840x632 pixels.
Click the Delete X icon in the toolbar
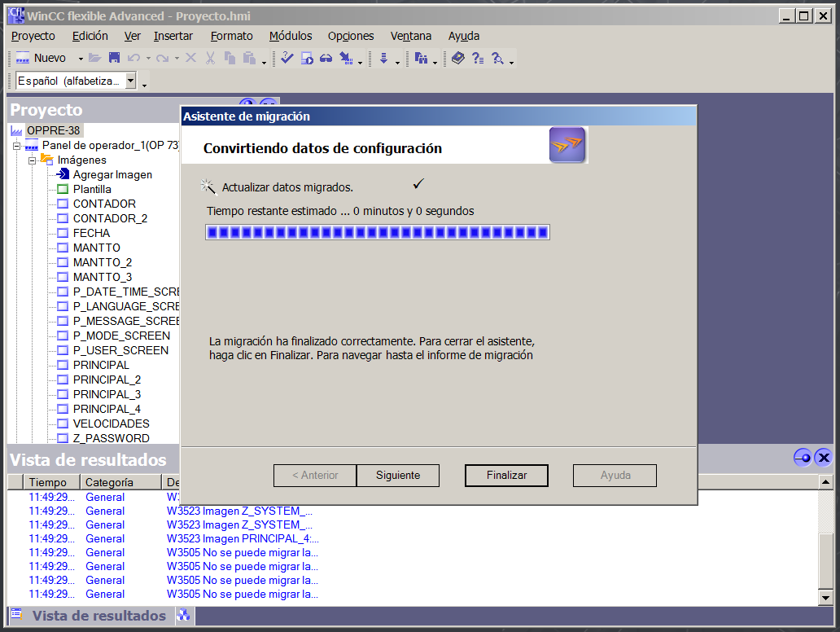[x=190, y=58]
